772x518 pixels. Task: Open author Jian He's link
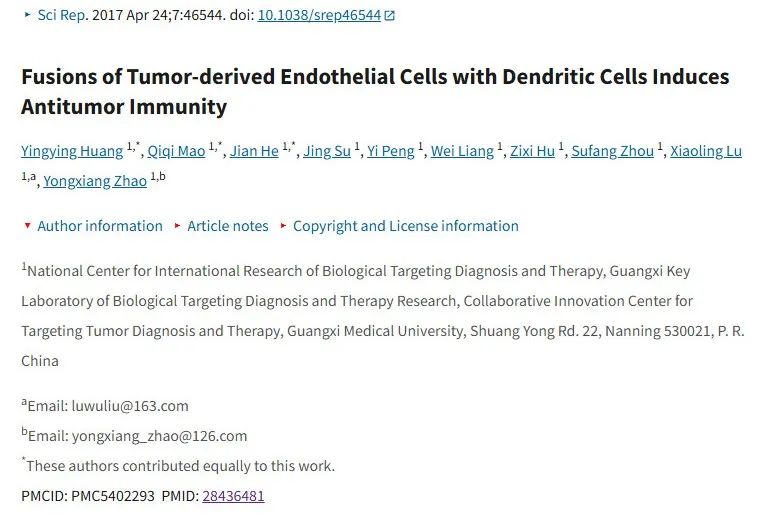click(254, 151)
